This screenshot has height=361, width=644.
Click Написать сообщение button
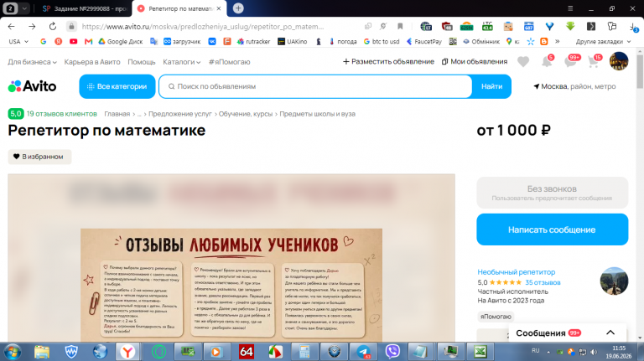[x=553, y=229]
